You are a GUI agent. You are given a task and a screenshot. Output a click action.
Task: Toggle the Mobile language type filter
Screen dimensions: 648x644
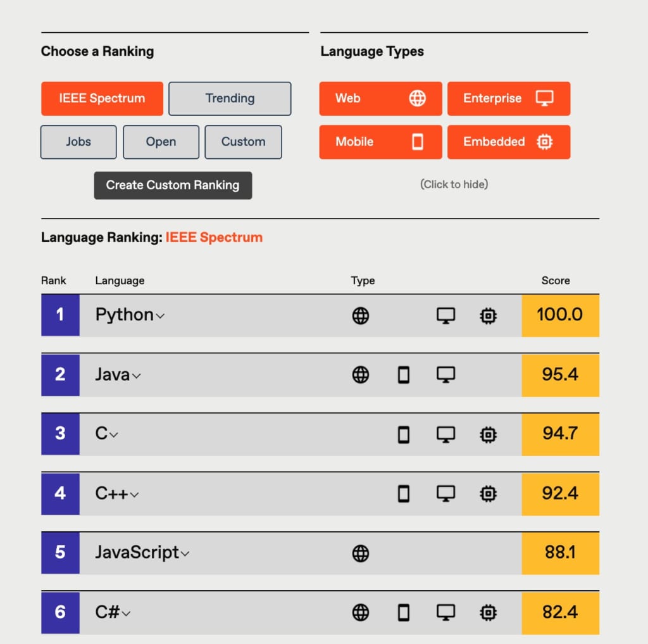(380, 142)
